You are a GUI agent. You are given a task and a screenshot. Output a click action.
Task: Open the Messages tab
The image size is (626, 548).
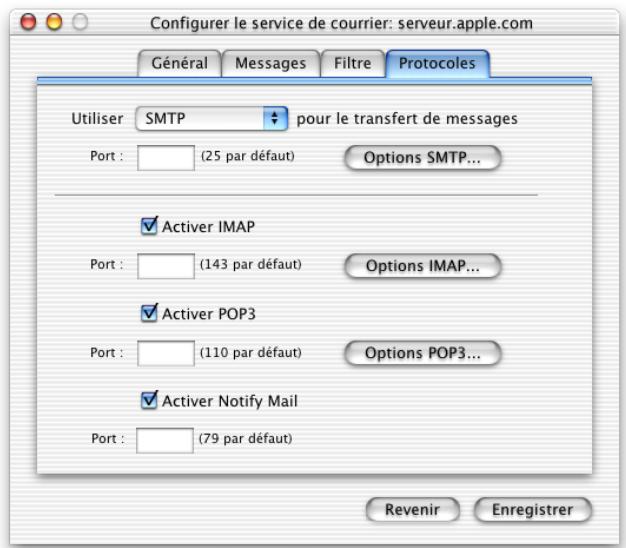[x=271, y=63]
